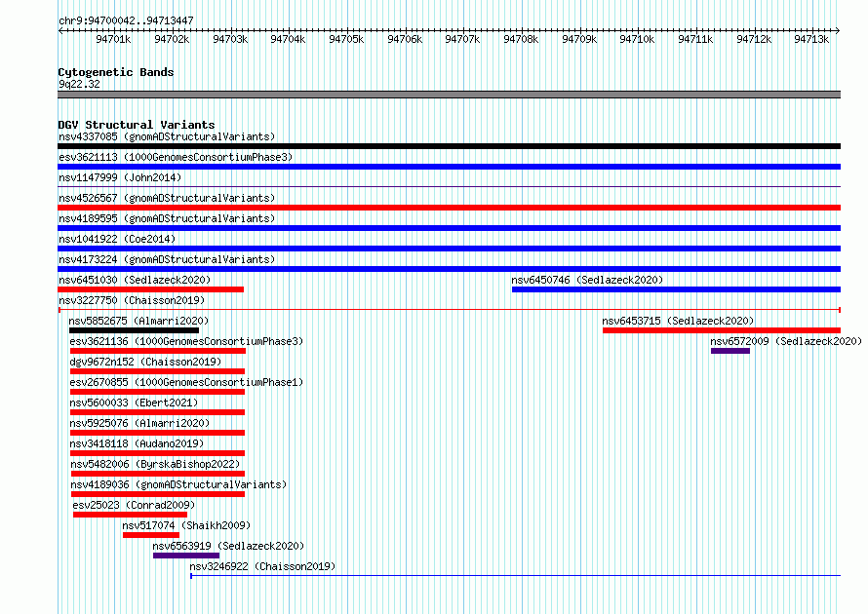Click the DGV Structural Variants track title
Viewport: 868px width, 614px height.
point(137,125)
